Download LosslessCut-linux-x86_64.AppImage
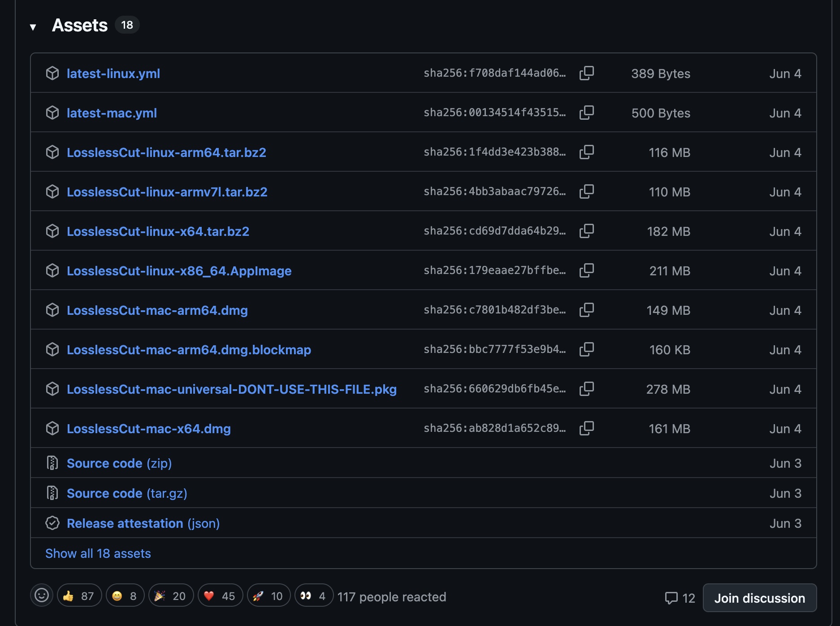Viewport: 840px width, 626px height. tap(179, 271)
